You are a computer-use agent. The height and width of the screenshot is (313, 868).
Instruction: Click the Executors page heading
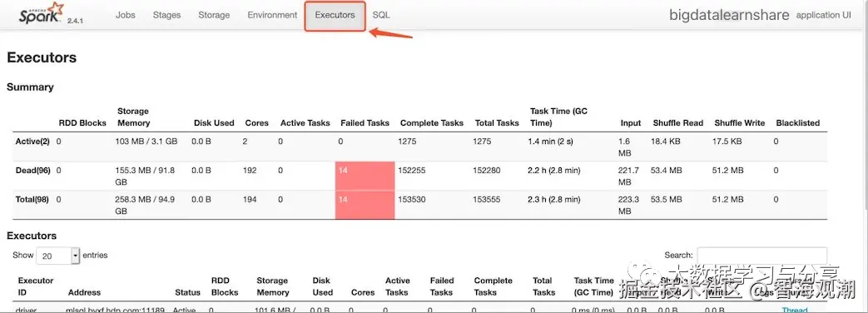(42, 57)
